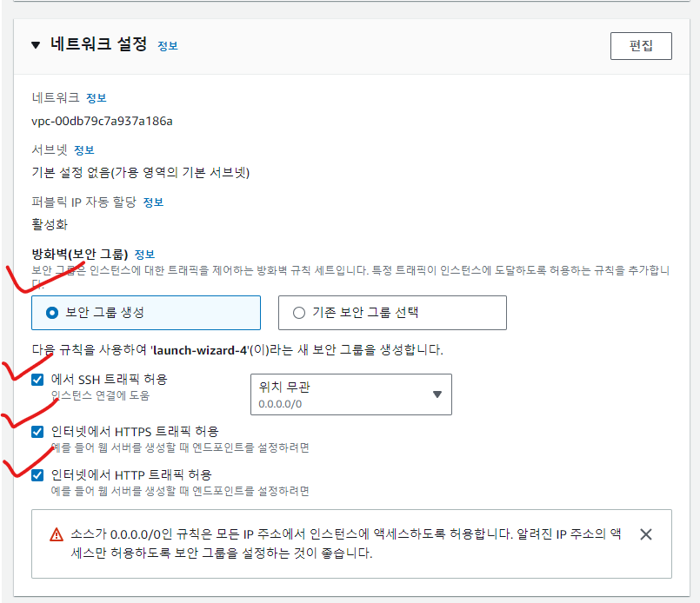
Task: Click the 활성화 value under 퍼블릭 IP
Action: [50, 224]
